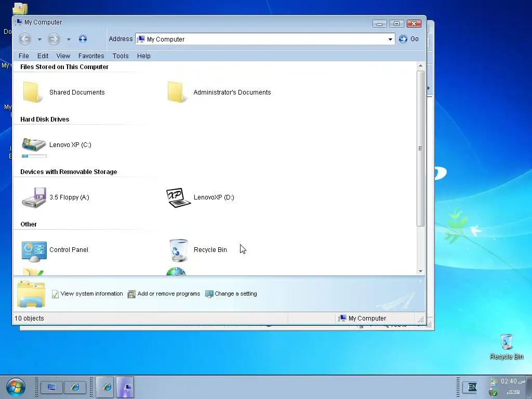Open the View menu
This screenshot has height=399, width=532.
point(63,56)
